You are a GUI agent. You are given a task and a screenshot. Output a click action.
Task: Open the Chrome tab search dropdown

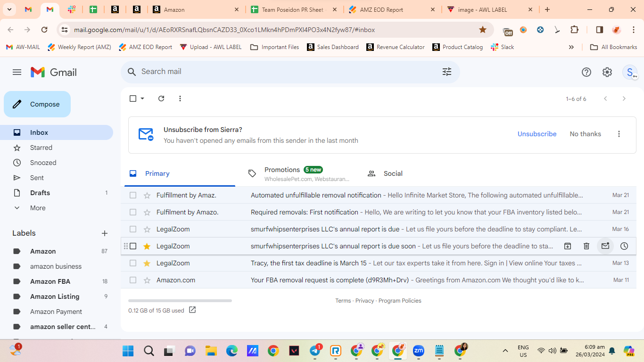click(x=9, y=9)
